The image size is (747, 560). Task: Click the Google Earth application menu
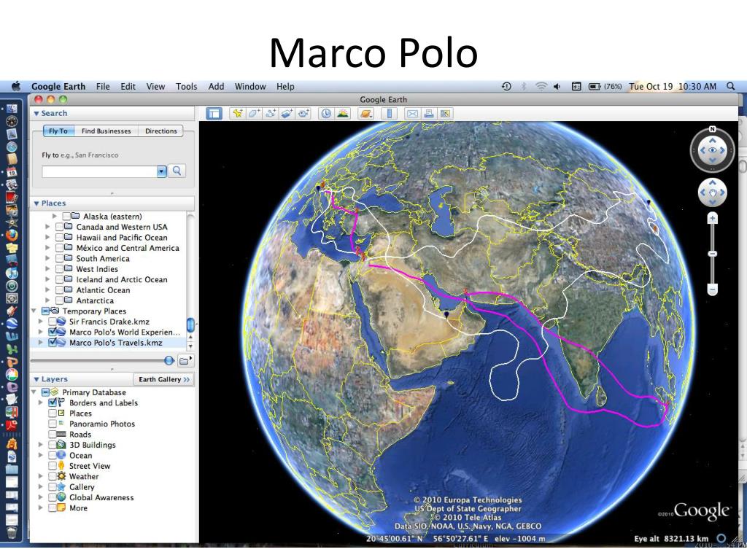click(x=58, y=86)
